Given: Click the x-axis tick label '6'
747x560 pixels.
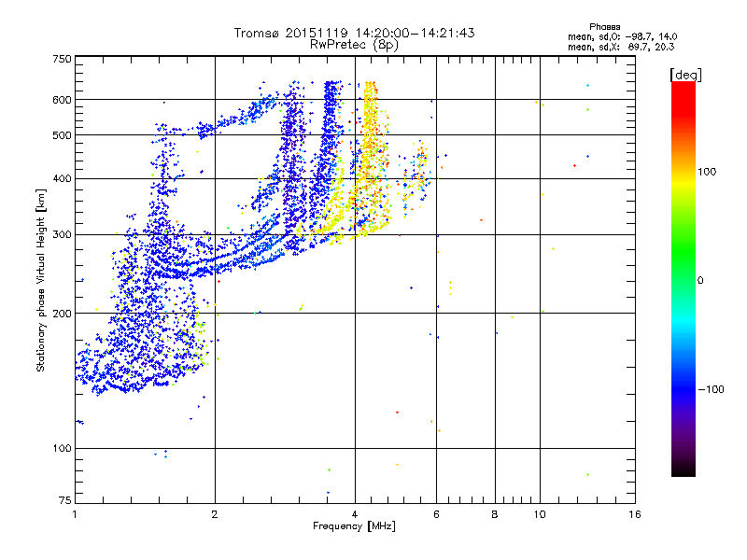Looking at the screenshot, I should [x=436, y=514].
